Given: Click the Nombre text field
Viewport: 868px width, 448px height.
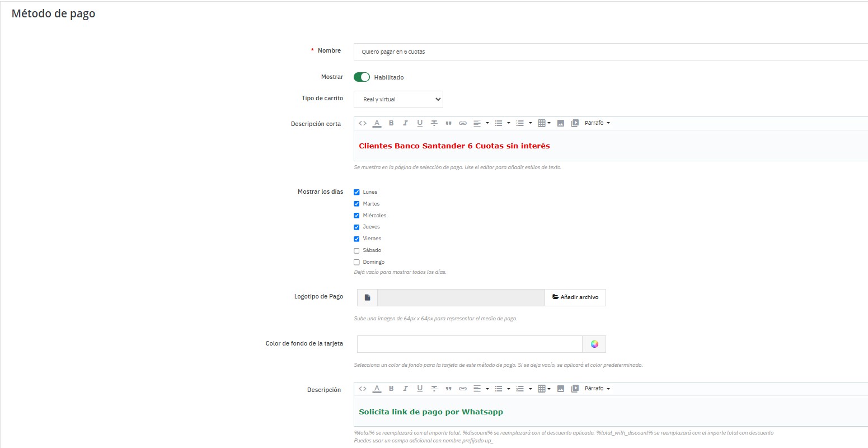Looking at the screenshot, I should pos(610,52).
